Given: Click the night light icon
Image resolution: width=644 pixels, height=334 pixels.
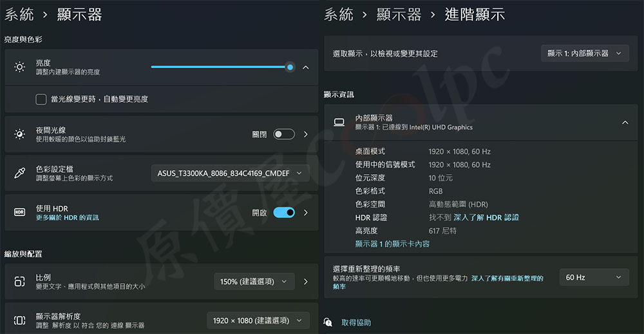Looking at the screenshot, I should (x=20, y=134).
